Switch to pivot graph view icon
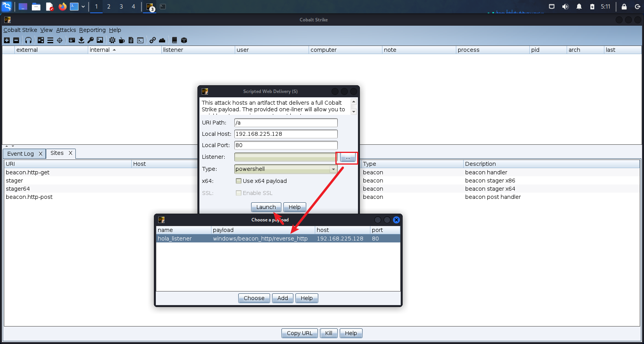This screenshot has width=644, height=344. coord(41,40)
